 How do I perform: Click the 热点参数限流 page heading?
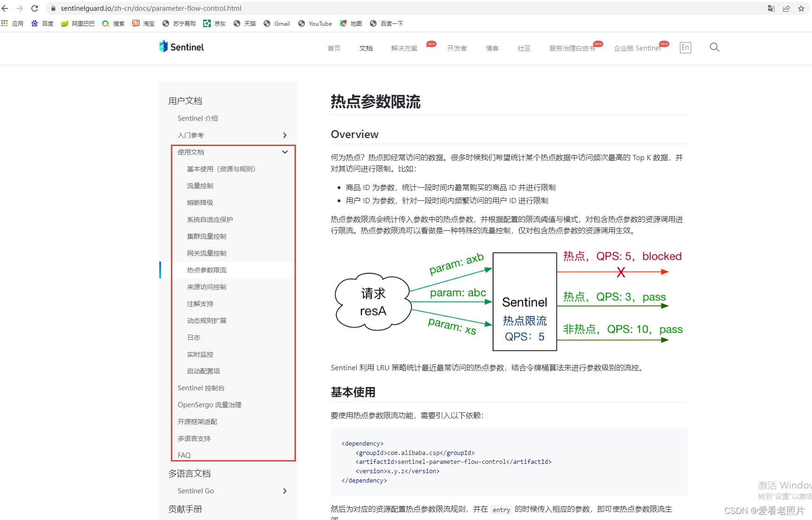pos(376,102)
